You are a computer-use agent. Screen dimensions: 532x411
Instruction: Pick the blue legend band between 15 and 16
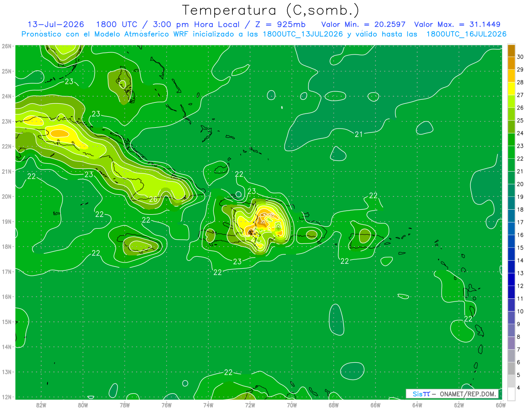point(511,241)
